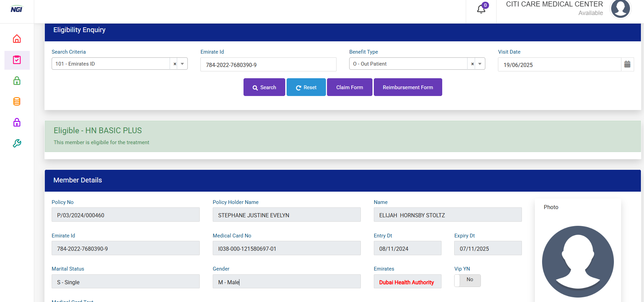Expand the Benefit Type dropdown arrow
This screenshot has height=302, width=644.
click(480, 64)
